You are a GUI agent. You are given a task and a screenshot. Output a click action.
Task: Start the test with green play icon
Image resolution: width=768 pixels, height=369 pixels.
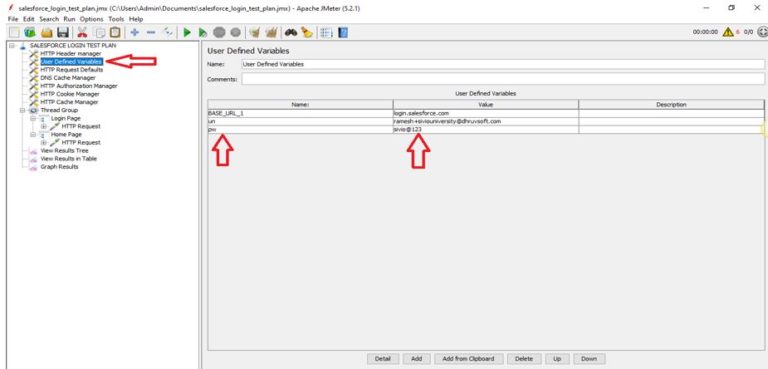coord(187,32)
